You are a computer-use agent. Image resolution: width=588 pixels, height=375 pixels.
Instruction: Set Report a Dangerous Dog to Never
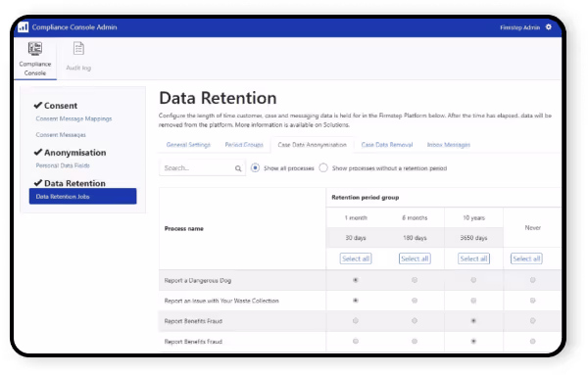[532, 280]
